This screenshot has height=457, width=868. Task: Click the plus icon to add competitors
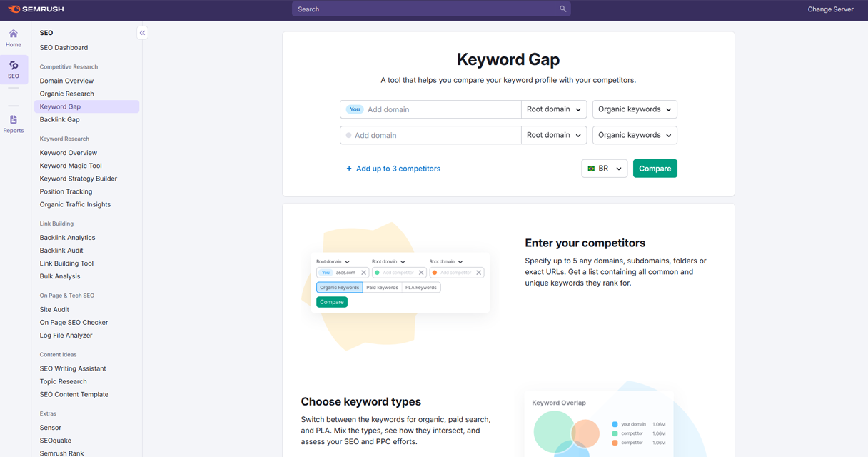click(x=349, y=169)
